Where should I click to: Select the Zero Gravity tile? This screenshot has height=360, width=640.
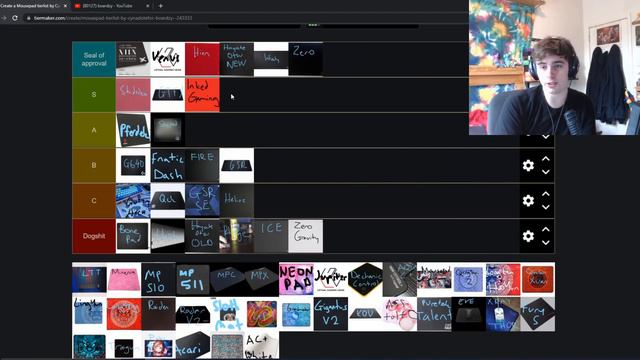[x=306, y=236]
